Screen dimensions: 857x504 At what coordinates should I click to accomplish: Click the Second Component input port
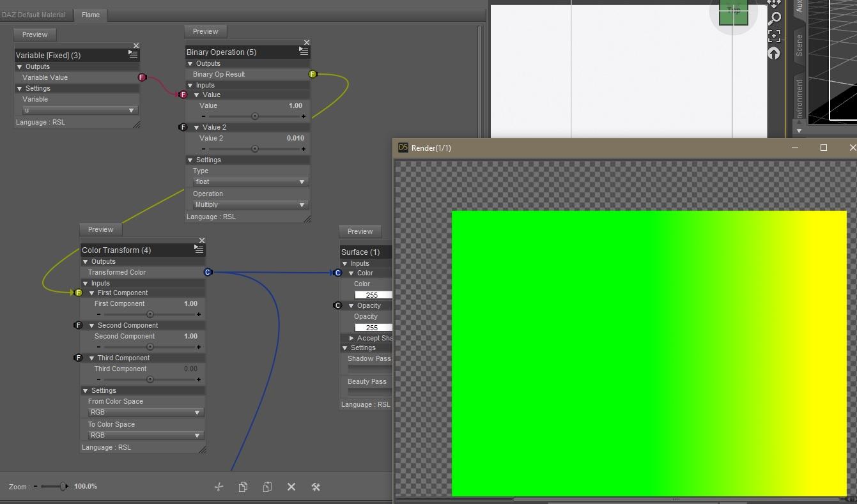79,325
